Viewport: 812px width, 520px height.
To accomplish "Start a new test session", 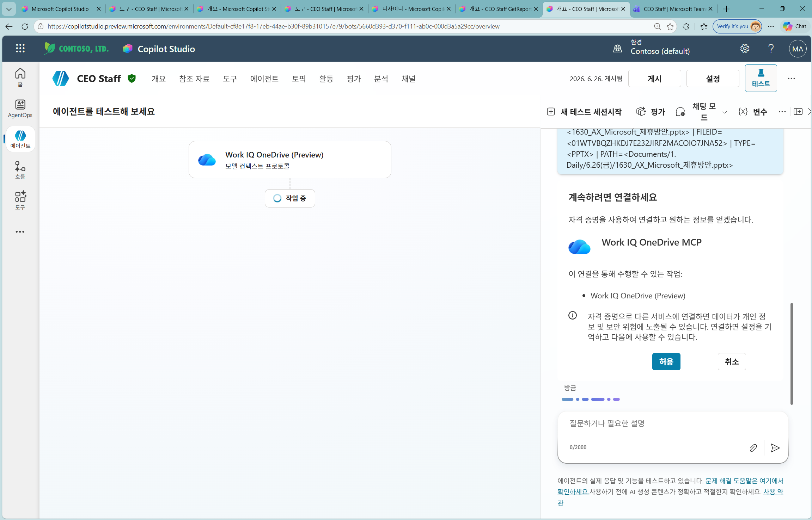I will (584, 112).
